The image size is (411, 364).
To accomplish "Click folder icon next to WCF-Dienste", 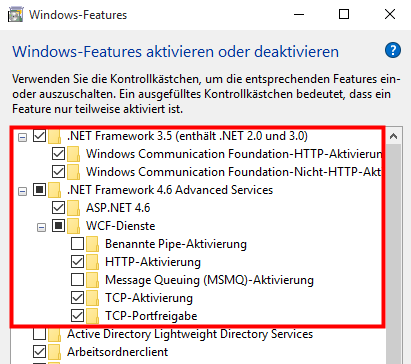I will point(74,226).
